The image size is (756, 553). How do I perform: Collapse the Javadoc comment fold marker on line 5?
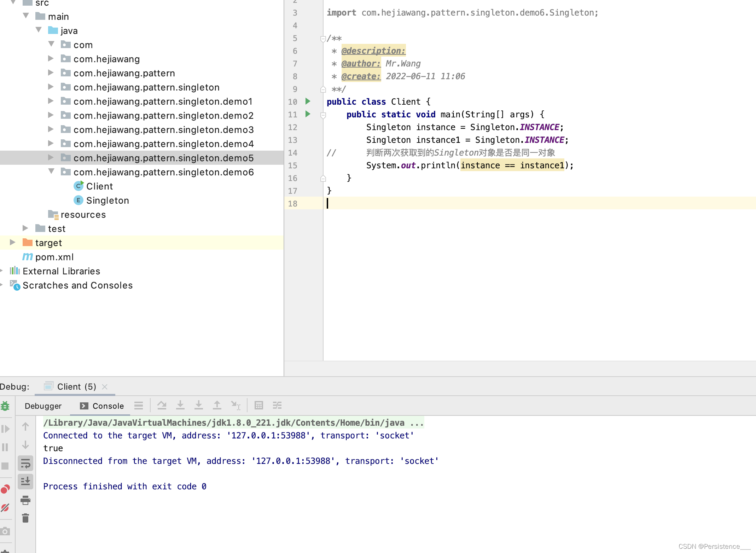point(323,39)
